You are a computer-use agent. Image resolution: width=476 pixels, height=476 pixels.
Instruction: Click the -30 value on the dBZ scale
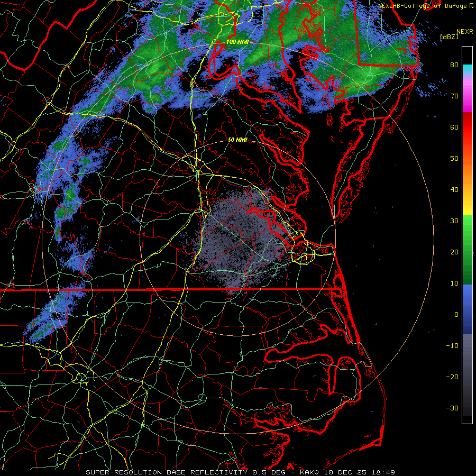tap(452, 408)
